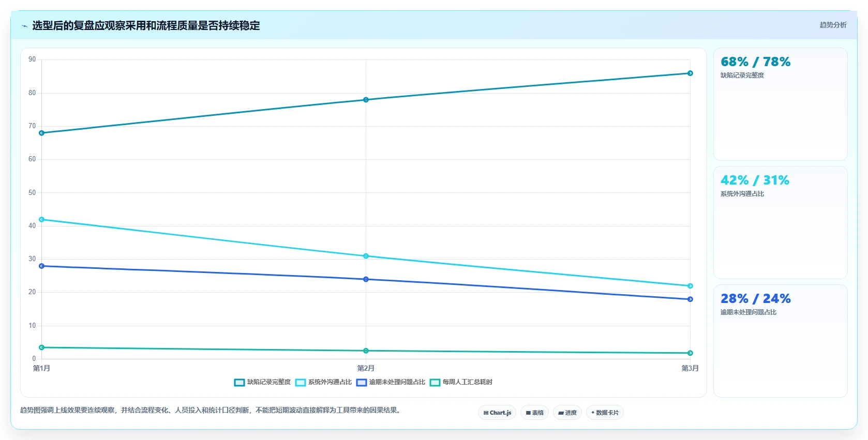This screenshot has height=440, width=868.
Task: Click the 第2月 x-axis label
Action: tap(366, 368)
